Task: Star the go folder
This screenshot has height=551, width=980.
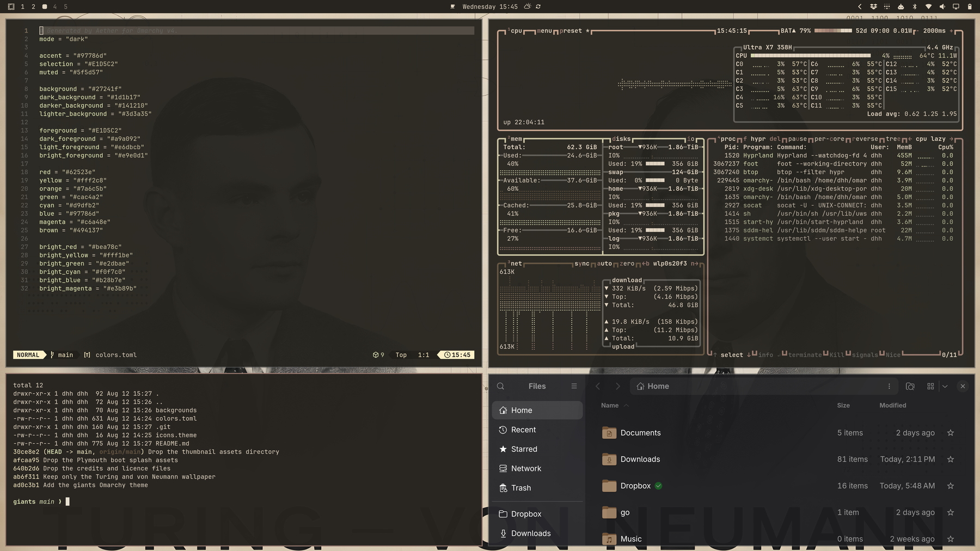Action: (x=951, y=512)
